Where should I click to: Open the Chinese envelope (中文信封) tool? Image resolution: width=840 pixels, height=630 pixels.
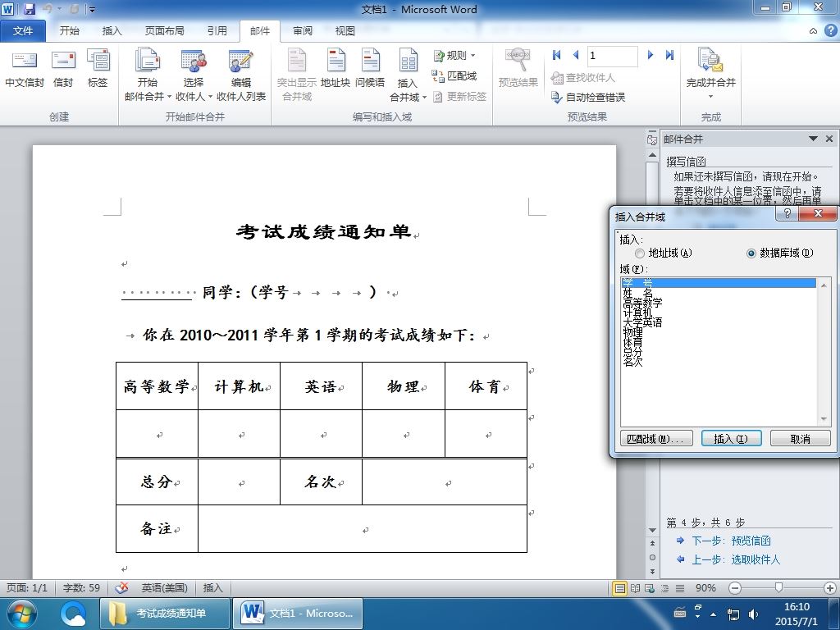click(24, 70)
